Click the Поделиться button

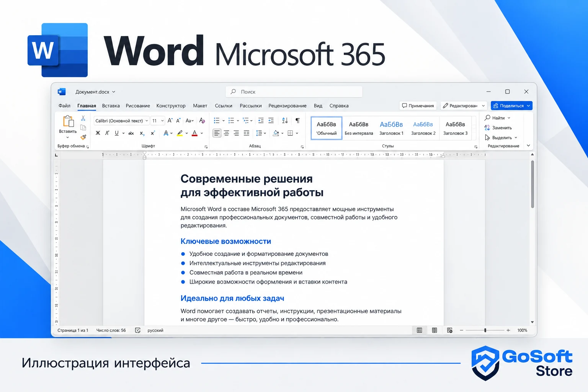point(511,106)
